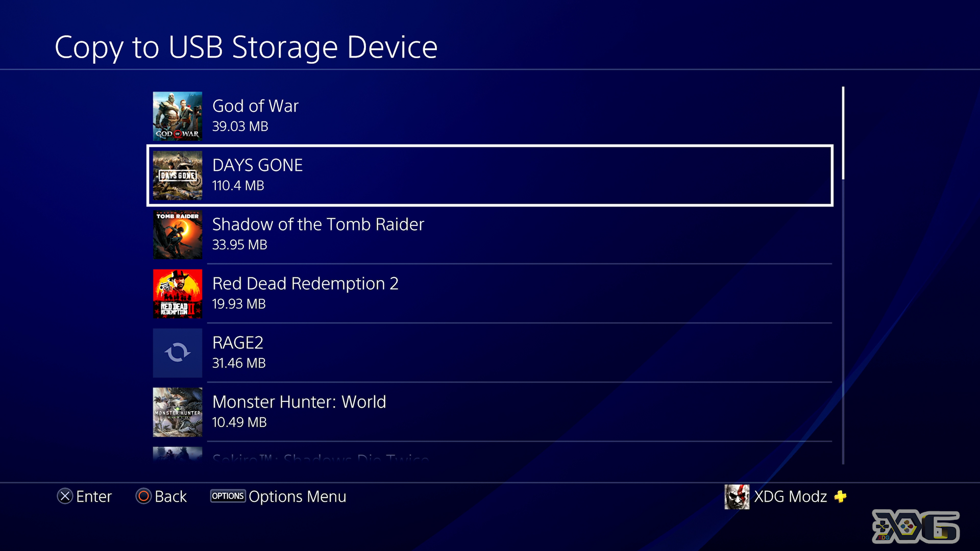The height and width of the screenshot is (551, 980).
Task: Select the Days Gone cover thumbnail
Action: pyautogui.click(x=178, y=176)
